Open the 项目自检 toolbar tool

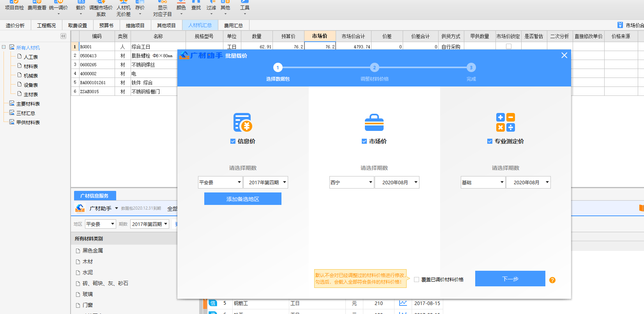(14, 5)
